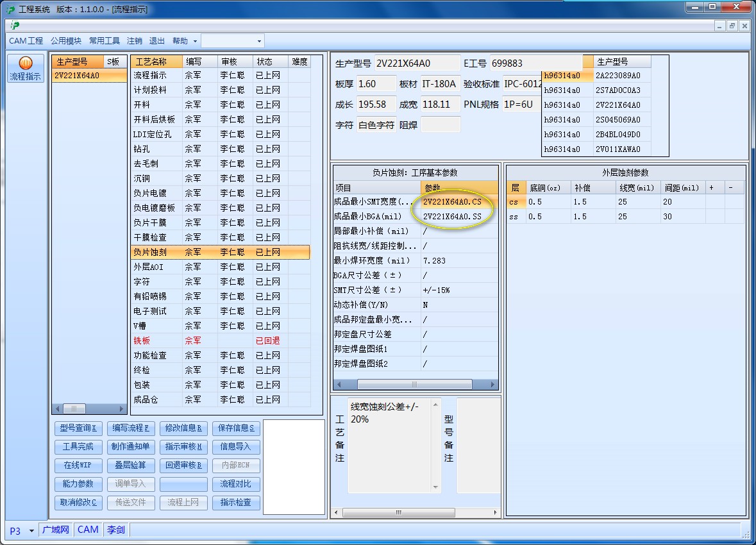The image size is (756, 545).
Task: Click the 最小焊环宽度 value 7.283
Action: 460,260
